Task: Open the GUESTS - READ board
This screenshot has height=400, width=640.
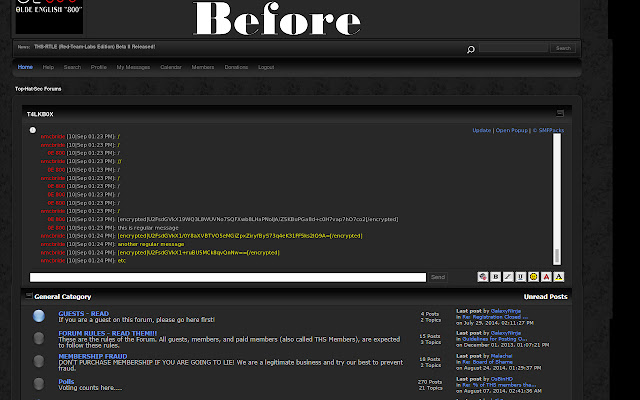Action: 84,313
